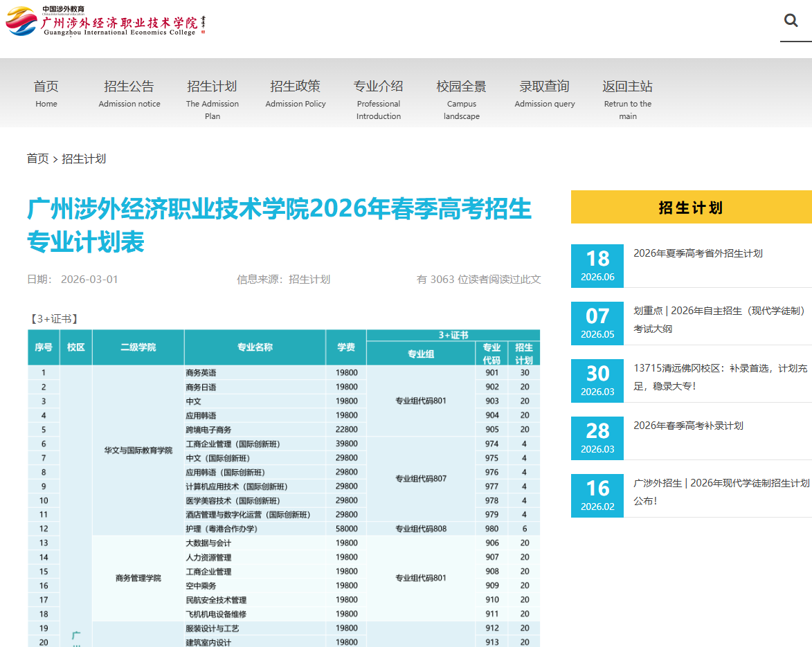The image size is (812, 647).
Task: Click the 16 2026.02 date tile
Action: (x=597, y=495)
